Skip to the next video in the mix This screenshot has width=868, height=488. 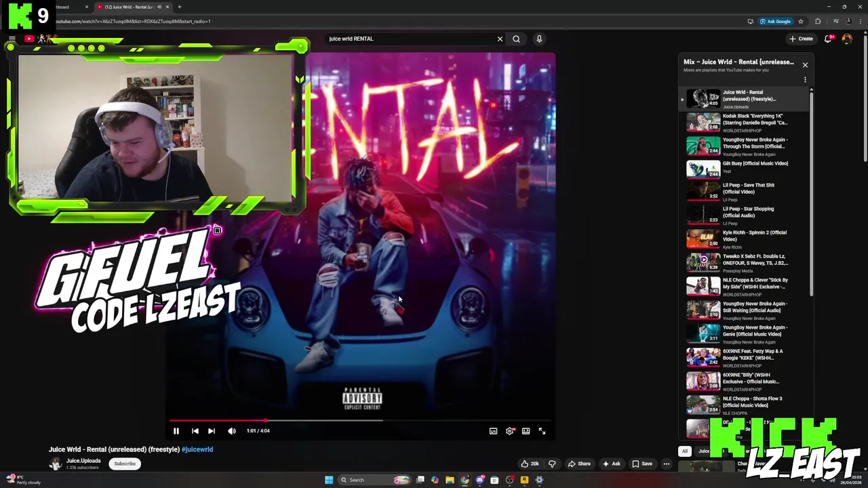click(x=212, y=431)
